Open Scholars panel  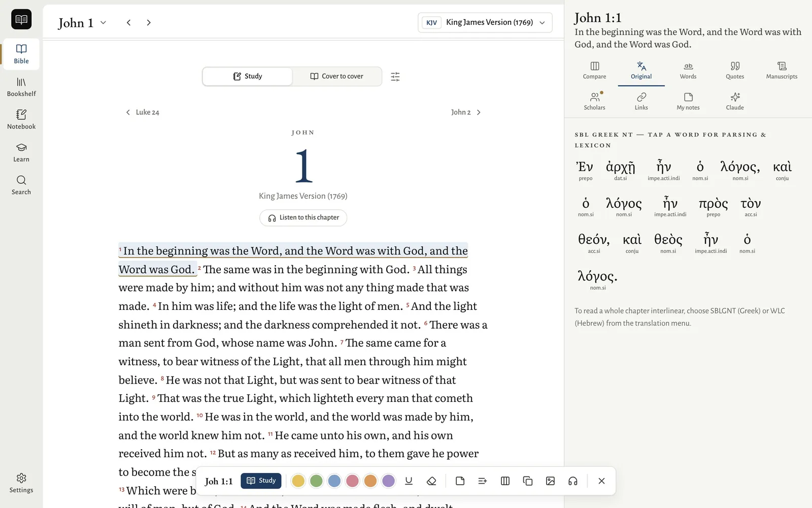click(595, 101)
